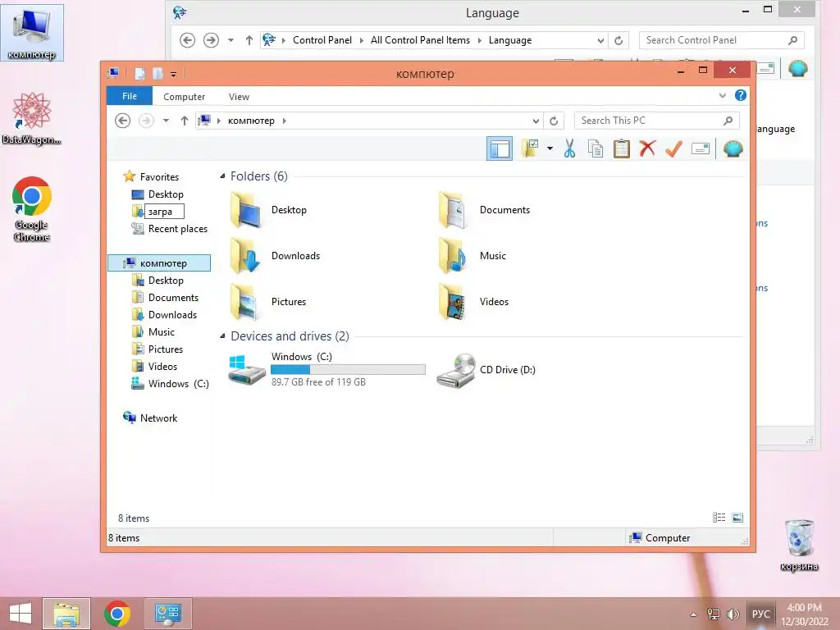This screenshot has width=840, height=630.
Task: Toggle the navigation pane layout button
Action: (500, 148)
